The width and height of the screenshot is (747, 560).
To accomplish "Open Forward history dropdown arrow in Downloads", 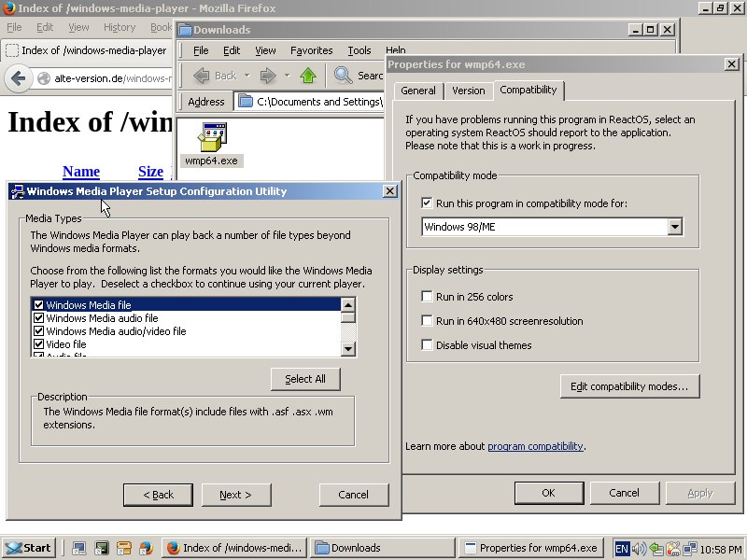I will [287, 76].
